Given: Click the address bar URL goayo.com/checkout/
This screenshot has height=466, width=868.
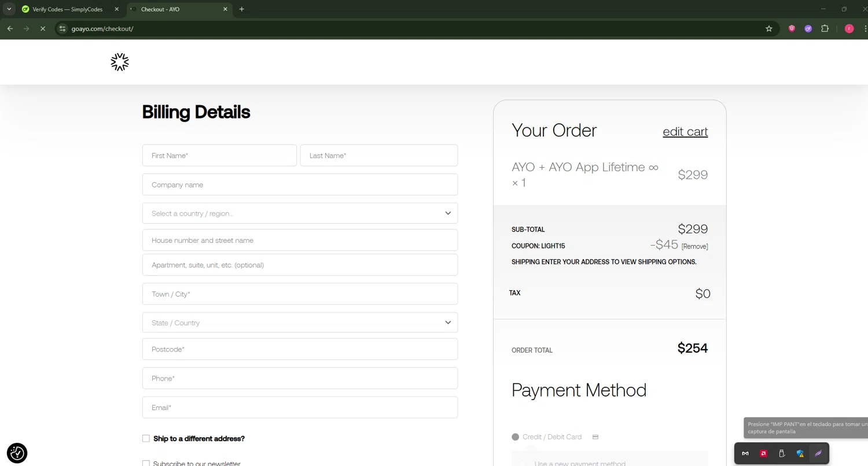Looking at the screenshot, I should pos(102,28).
